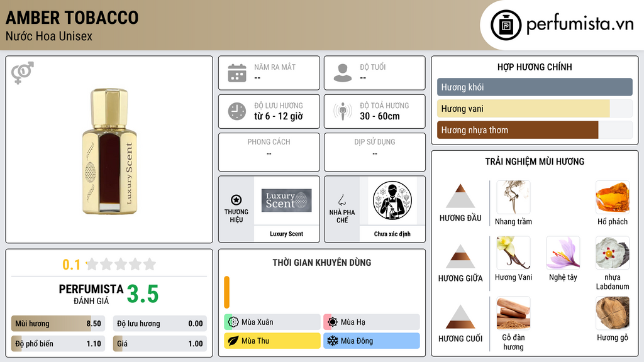The image size is (644, 362).
Task: Click the snowflake icon for Mùa Đông
Action: click(333, 341)
